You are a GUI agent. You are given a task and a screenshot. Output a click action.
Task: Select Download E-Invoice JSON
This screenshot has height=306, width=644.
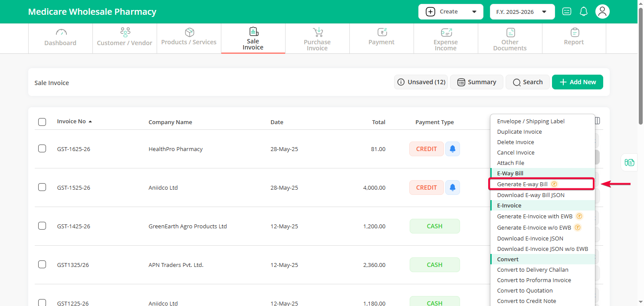click(542, 238)
